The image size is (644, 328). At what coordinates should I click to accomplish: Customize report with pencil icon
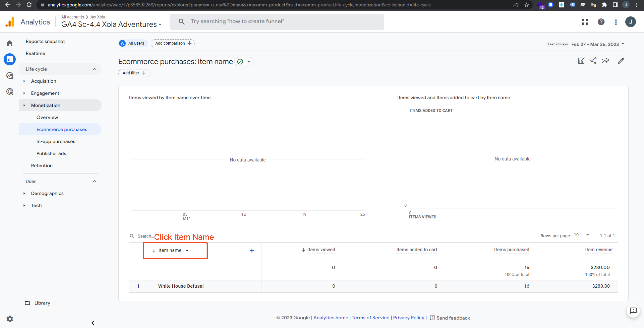[x=621, y=61]
